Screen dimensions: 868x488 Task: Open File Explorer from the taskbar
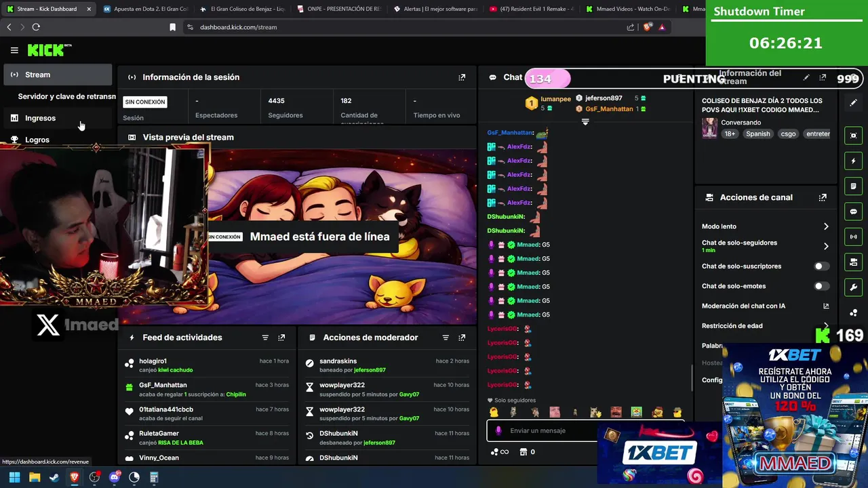pyautogui.click(x=35, y=477)
